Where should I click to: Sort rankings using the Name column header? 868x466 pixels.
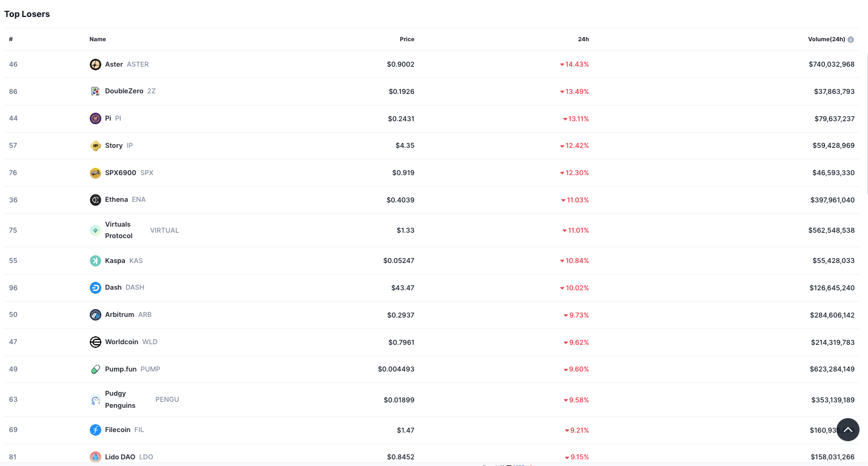point(98,39)
